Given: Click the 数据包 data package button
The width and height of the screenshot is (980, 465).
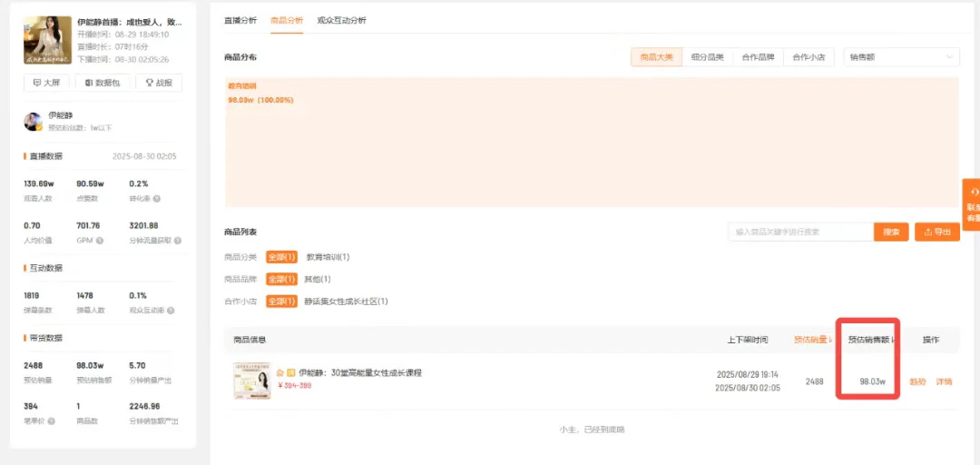Looking at the screenshot, I should 103,83.
